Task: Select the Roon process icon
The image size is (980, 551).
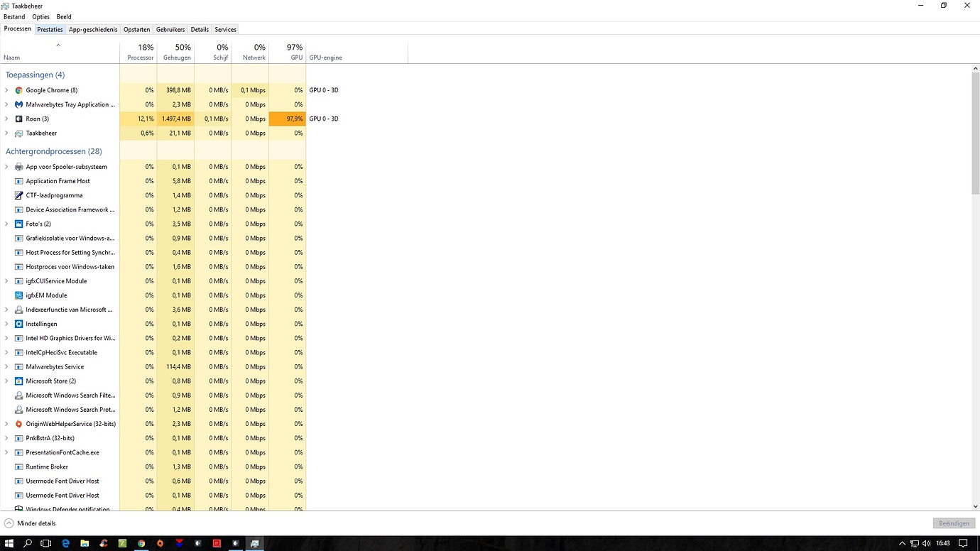Action: coord(19,119)
